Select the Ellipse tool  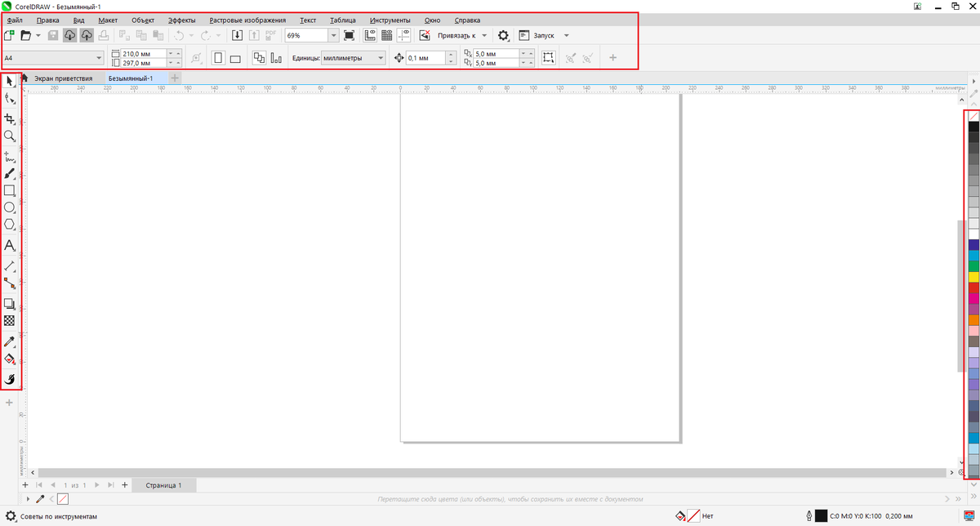click(10, 207)
